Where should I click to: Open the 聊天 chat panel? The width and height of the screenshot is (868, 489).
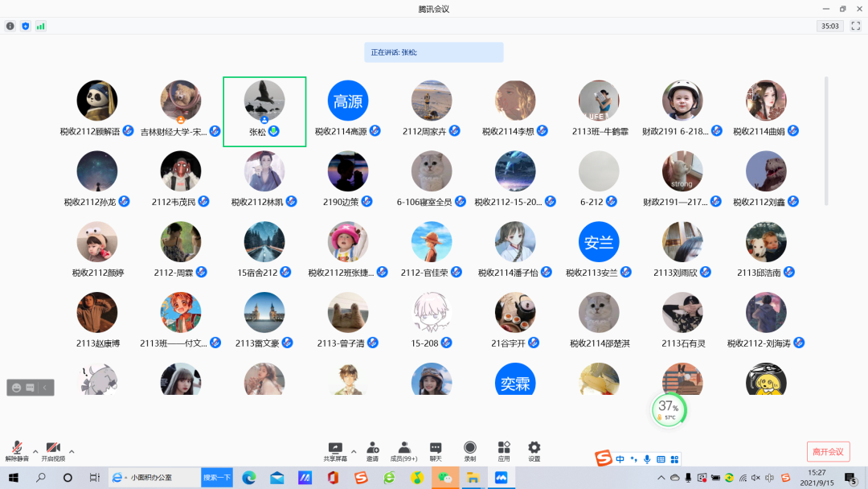click(436, 450)
